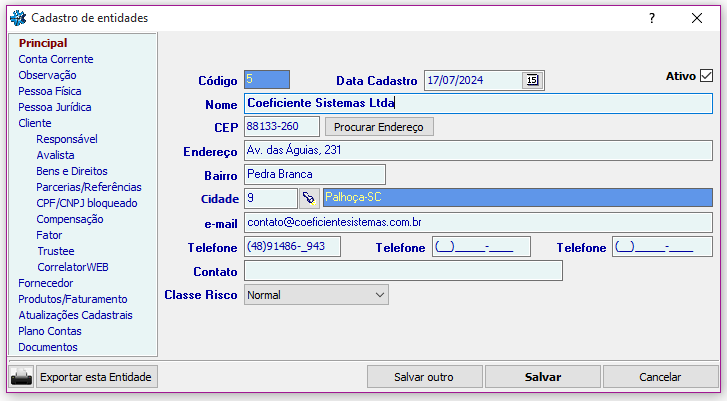Click Salvar outro button
This screenshot has height=401, width=727.
(x=424, y=377)
